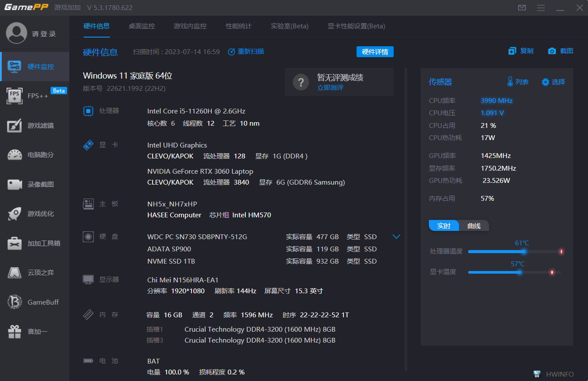
Task: Open the FPS++ sidebar icon
Action: (15, 96)
